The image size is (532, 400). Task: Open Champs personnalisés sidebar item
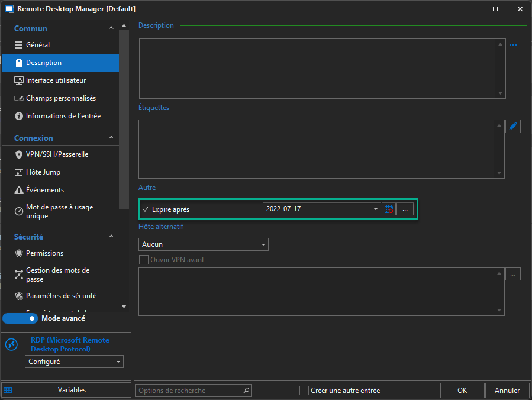60,98
